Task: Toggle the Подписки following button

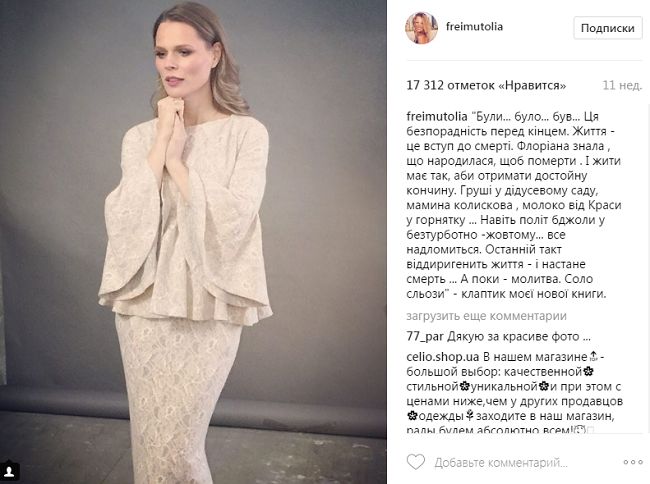Action: pyautogui.click(x=608, y=28)
